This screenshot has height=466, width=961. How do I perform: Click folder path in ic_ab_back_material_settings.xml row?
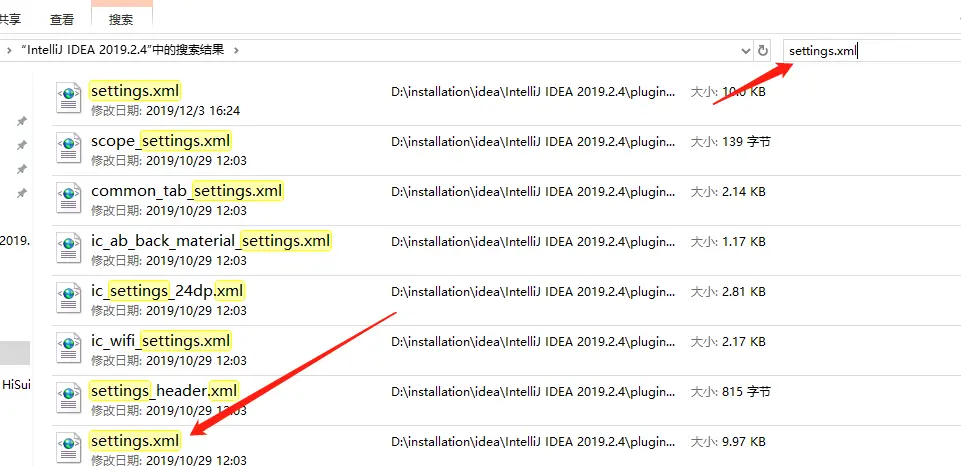coord(533,242)
